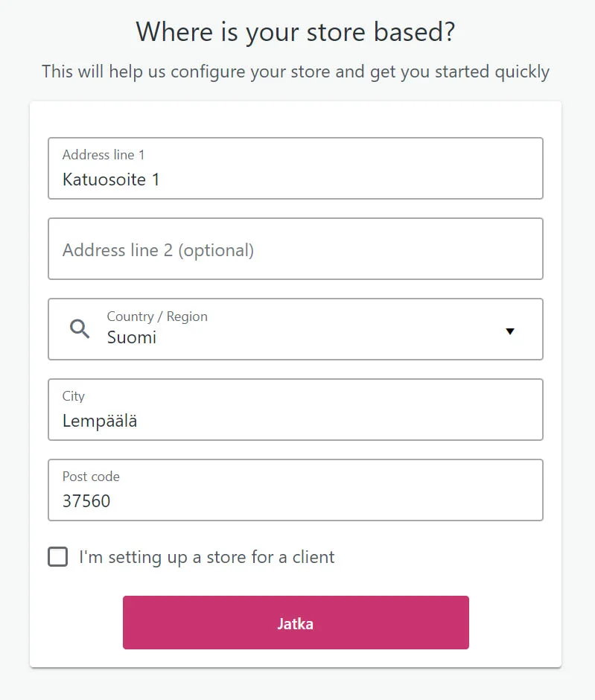Expand the Country / Region dropdown arrow
Viewport: 595px width, 700px height.
click(x=510, y=331)
